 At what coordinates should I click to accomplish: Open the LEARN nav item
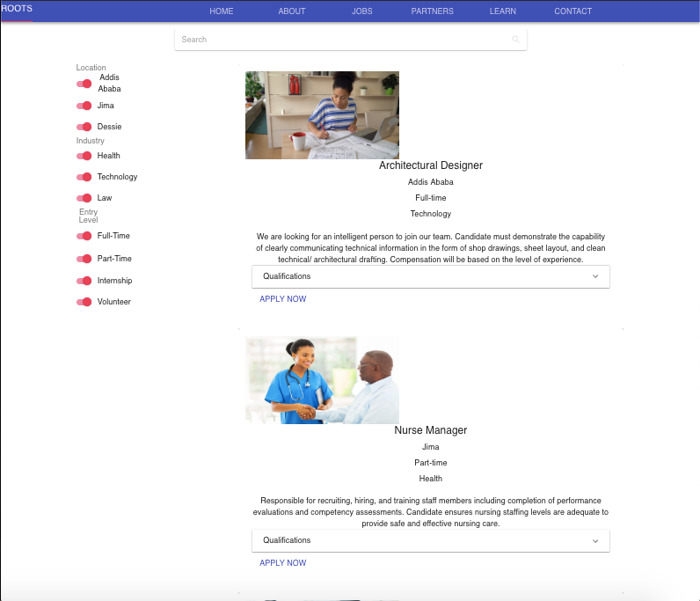point(503,11)
